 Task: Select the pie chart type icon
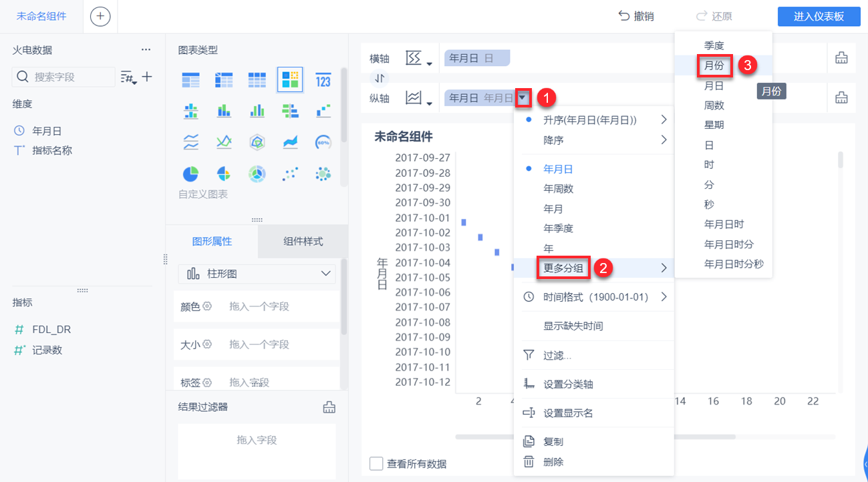click(x=191, y=174)
